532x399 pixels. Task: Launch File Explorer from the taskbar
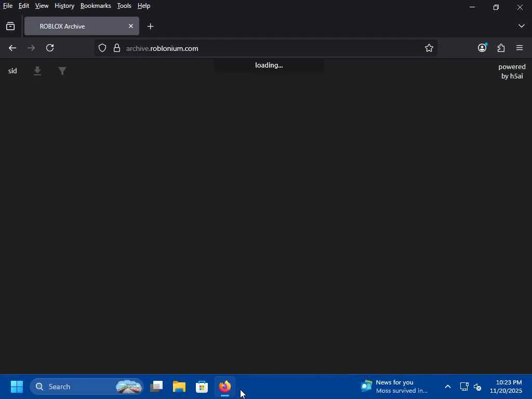pos(179,387)
